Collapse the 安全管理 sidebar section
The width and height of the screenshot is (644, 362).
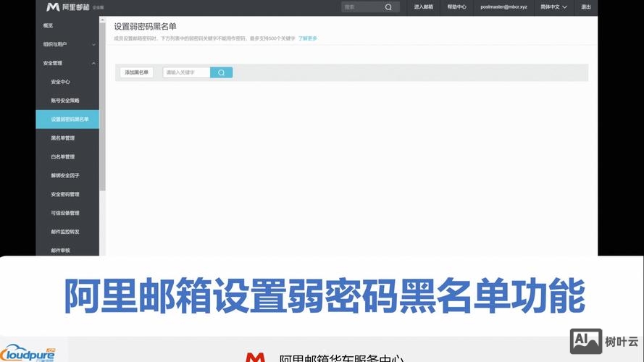(x=67, y=63)
